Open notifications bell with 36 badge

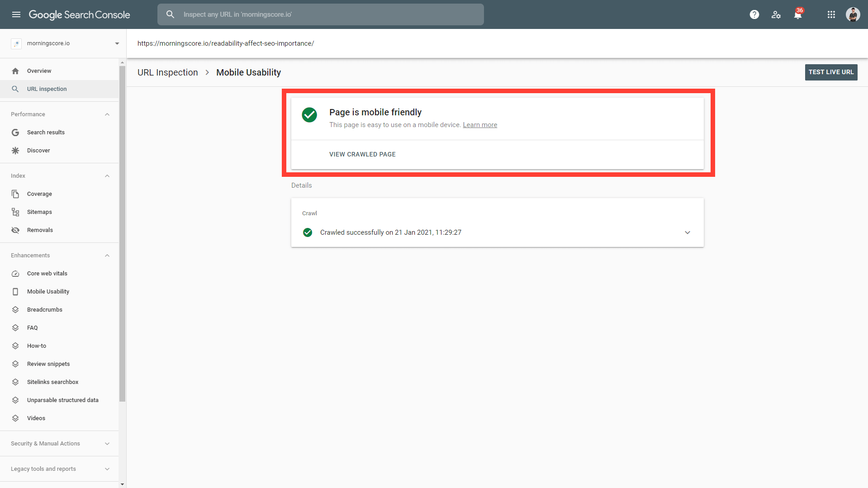tap(798, 14)
